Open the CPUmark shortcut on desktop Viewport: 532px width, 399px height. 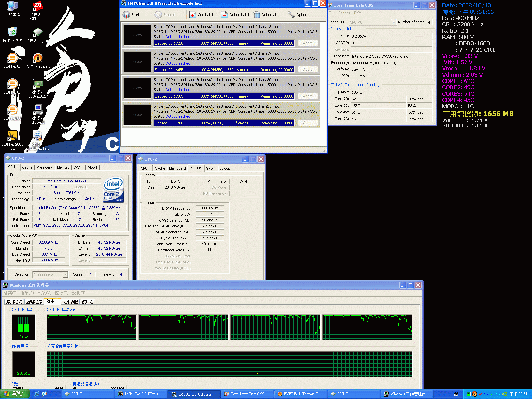38,11
